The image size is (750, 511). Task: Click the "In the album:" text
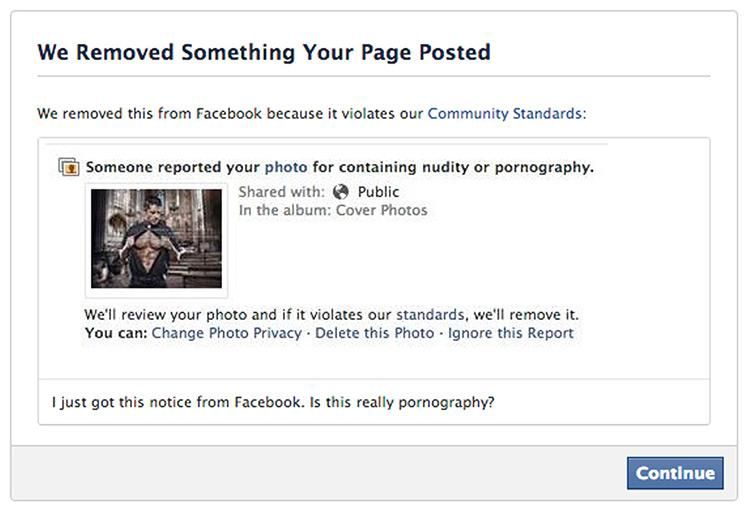coord(287,211)
